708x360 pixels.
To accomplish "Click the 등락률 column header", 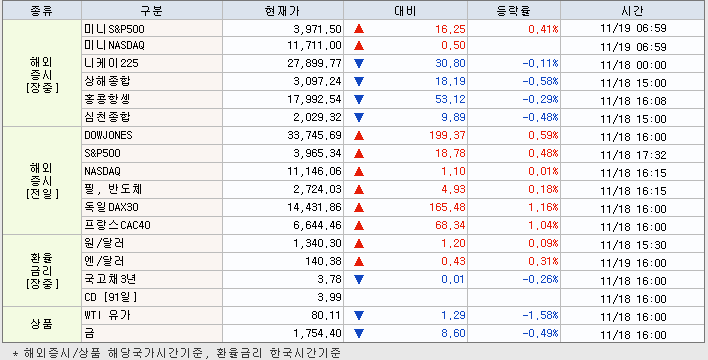I will tap(514, 10).
